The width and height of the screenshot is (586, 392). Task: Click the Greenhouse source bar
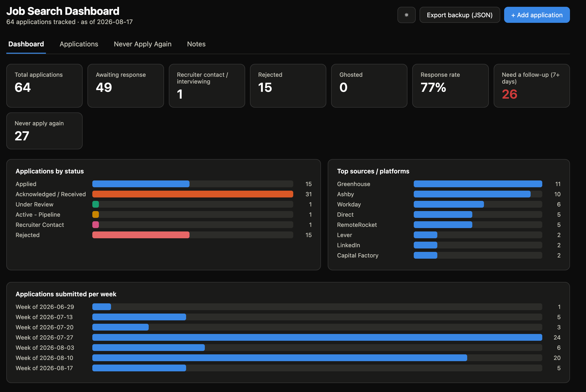coord(478,184)
